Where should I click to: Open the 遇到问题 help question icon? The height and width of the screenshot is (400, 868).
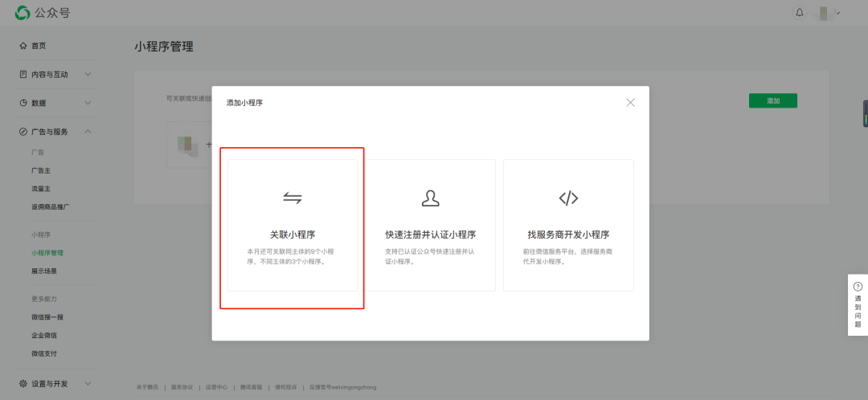click(x=858, y=287)
